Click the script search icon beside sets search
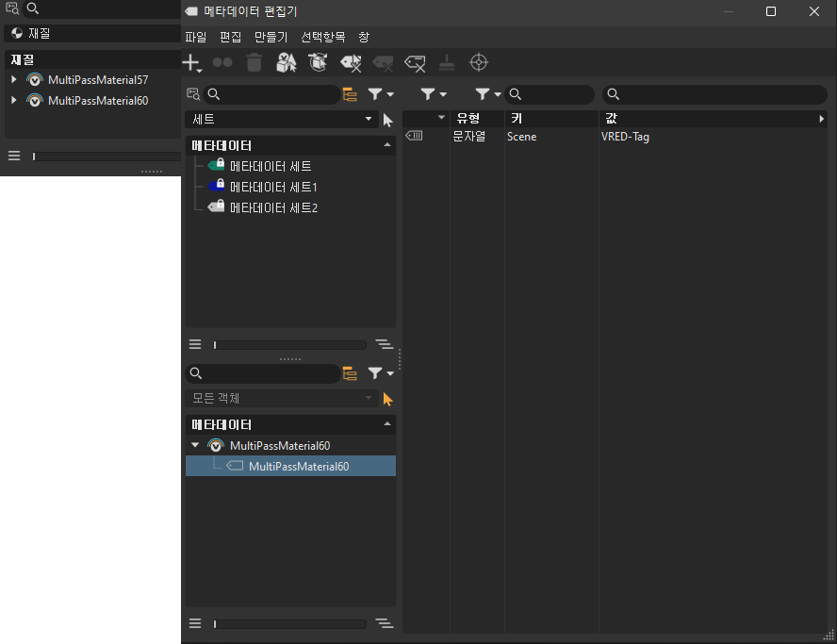This screenshot has height=644, width=837. tap(193, 94)
